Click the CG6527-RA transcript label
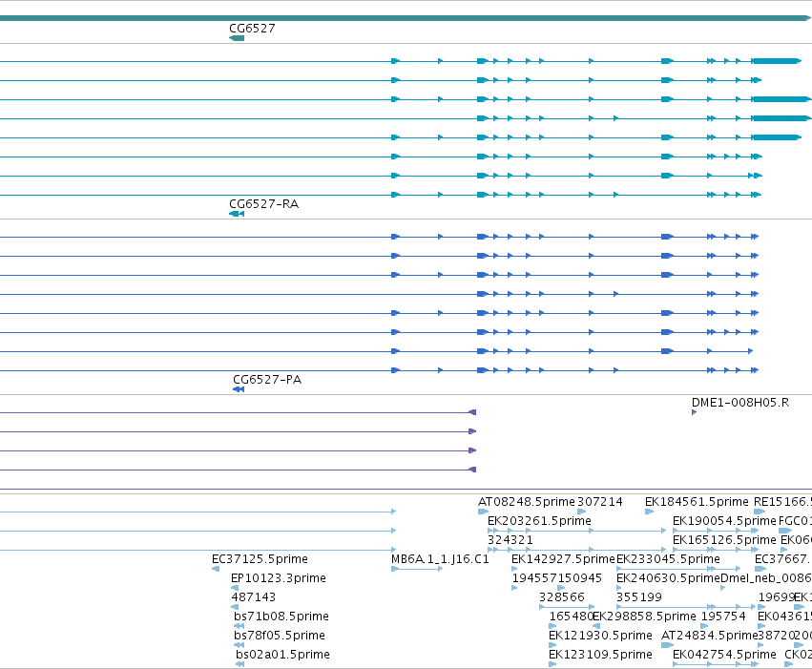Screen dimensions: 812x669 263,203
